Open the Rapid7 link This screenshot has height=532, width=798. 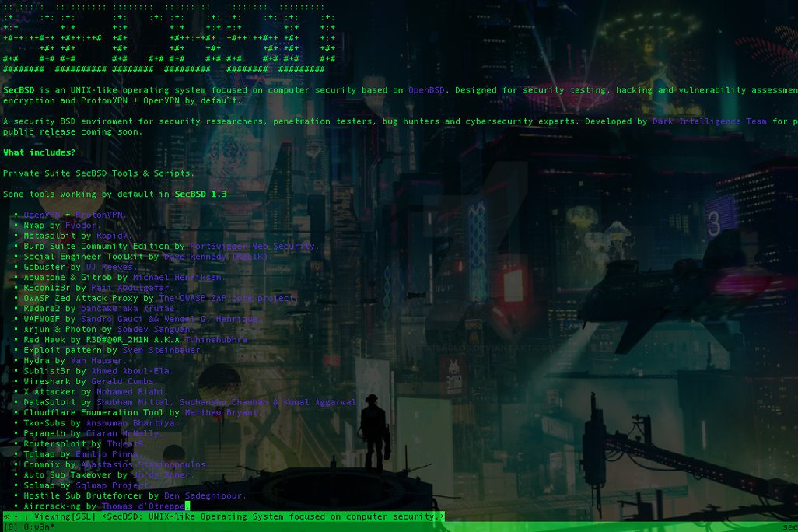click(112, 236)
